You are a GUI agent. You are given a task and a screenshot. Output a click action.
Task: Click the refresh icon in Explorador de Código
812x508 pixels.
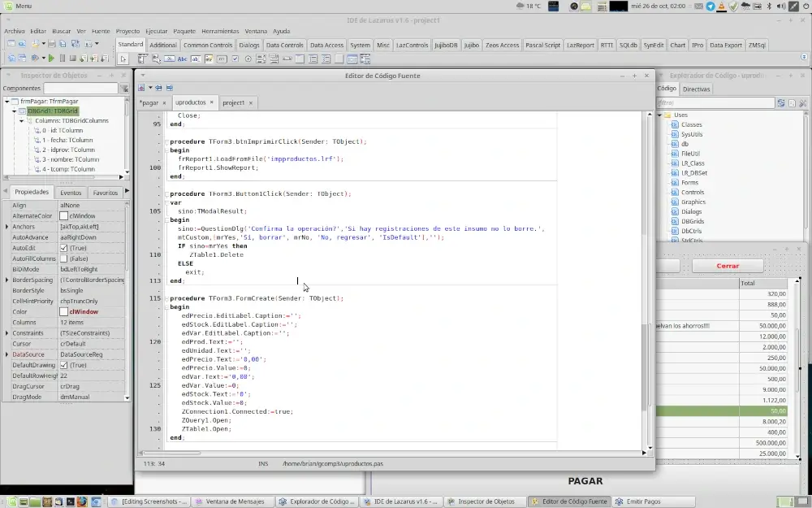[x=781, y=103]
